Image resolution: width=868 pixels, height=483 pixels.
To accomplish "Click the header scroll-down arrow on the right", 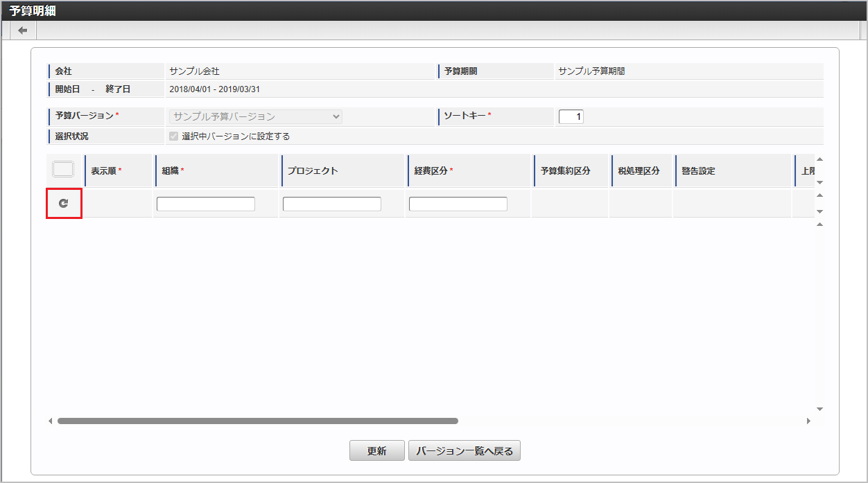I will (819, 182).
